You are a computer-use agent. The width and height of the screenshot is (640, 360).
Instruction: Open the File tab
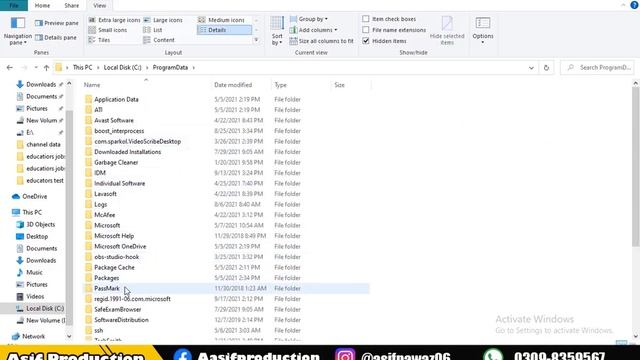point(14,5)
